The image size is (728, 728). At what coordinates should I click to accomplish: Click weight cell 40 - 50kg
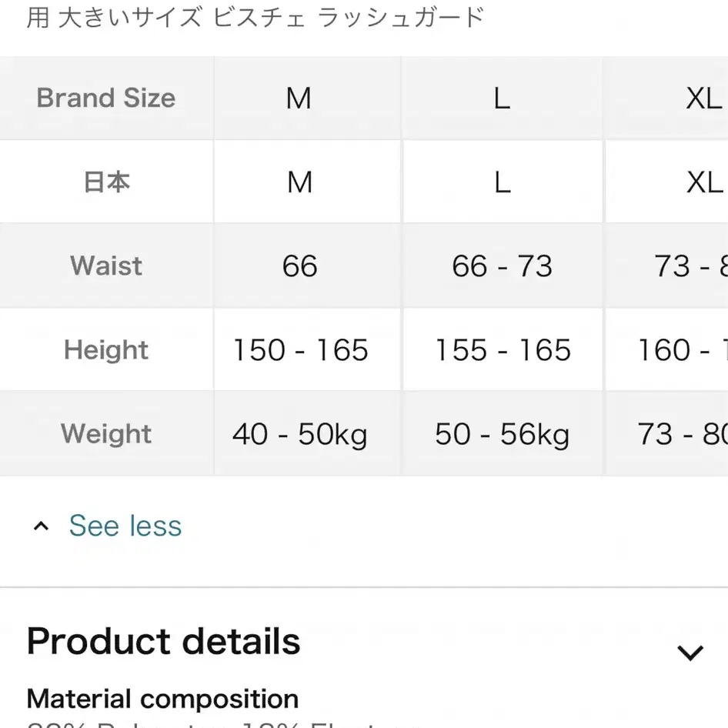click(x=299, y=433)
